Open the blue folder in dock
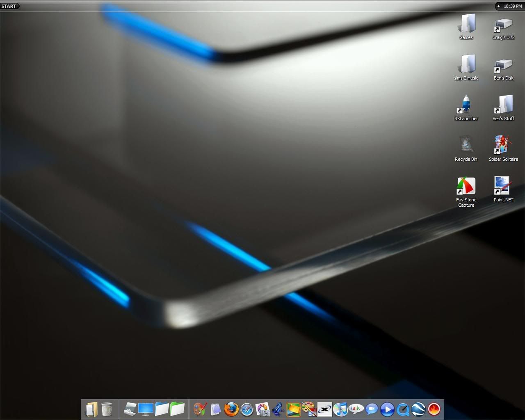The image size is (525, 420). tap(162, 409)
